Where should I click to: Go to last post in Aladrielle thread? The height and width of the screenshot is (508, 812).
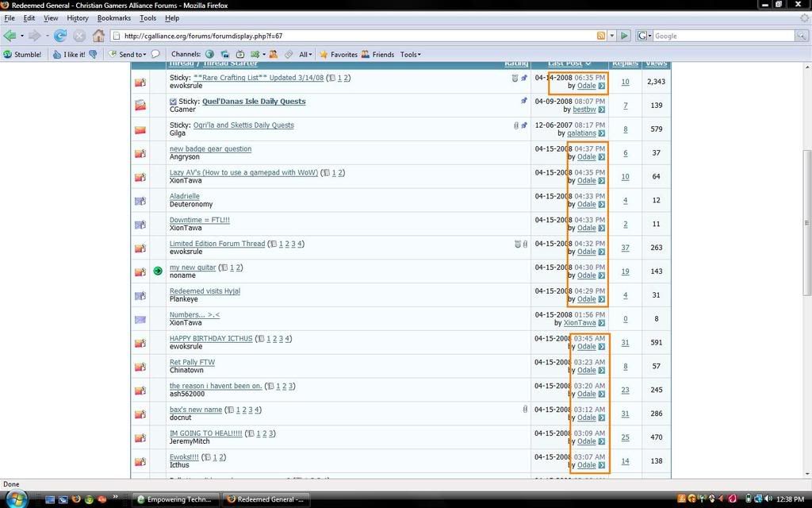pos(602,205)
